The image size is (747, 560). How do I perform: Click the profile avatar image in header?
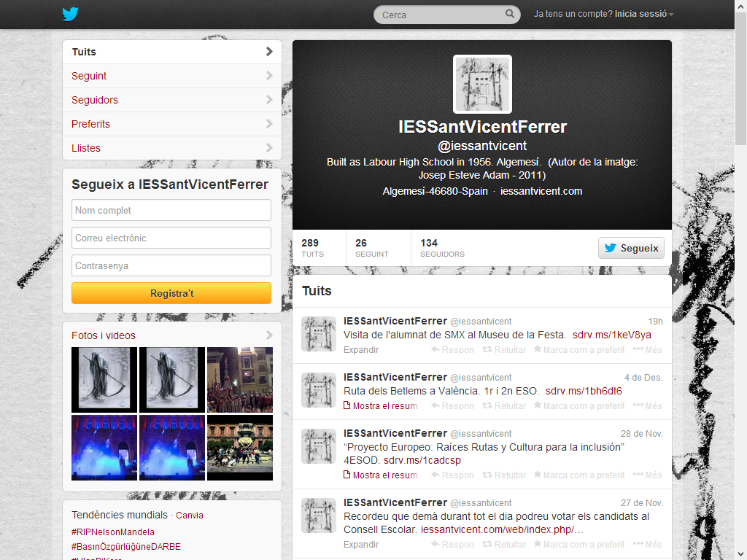tap(482, 85)
